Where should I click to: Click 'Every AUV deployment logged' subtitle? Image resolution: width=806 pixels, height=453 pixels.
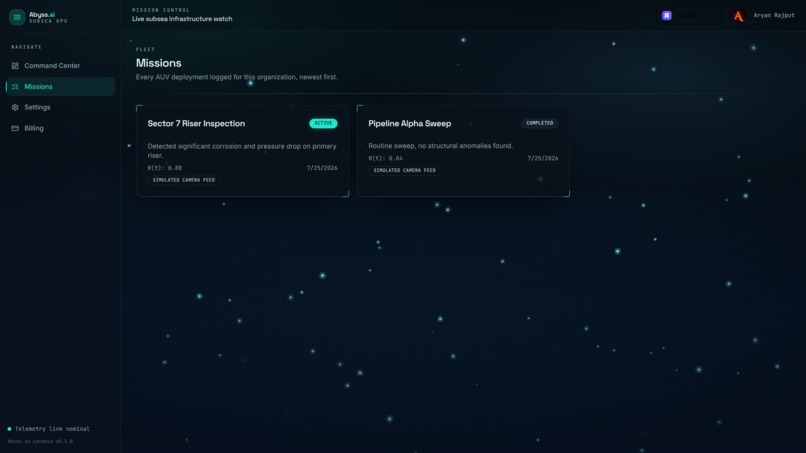click(236, 77)
